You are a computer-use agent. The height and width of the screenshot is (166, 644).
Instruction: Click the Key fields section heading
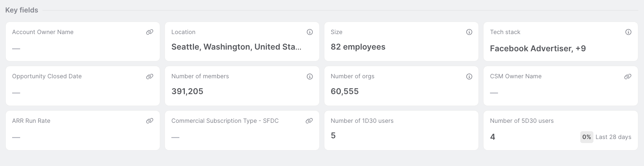coord(22,10)
